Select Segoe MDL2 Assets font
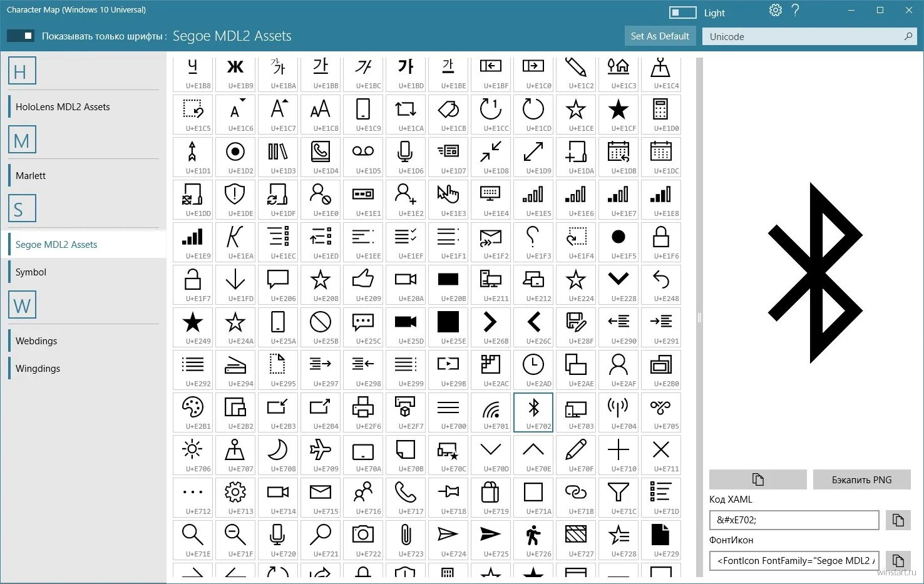This screenshot has height=584, width=924. coord(84,245)
